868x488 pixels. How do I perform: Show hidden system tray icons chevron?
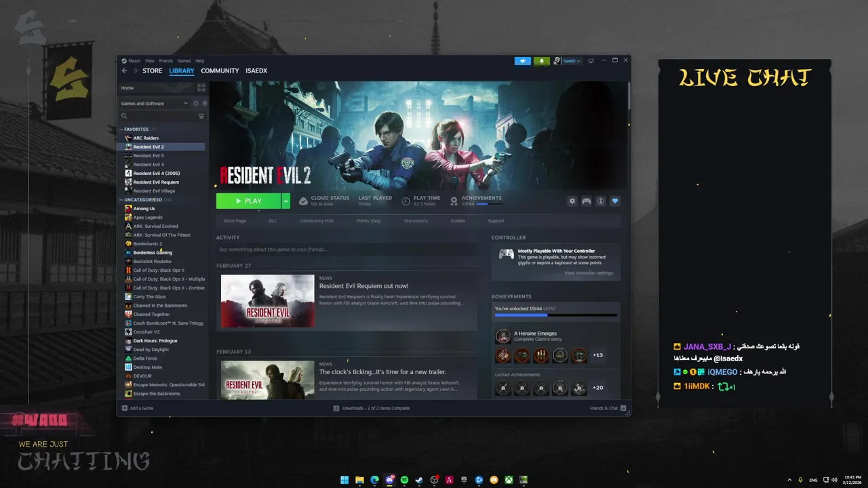tap(790, 480)
